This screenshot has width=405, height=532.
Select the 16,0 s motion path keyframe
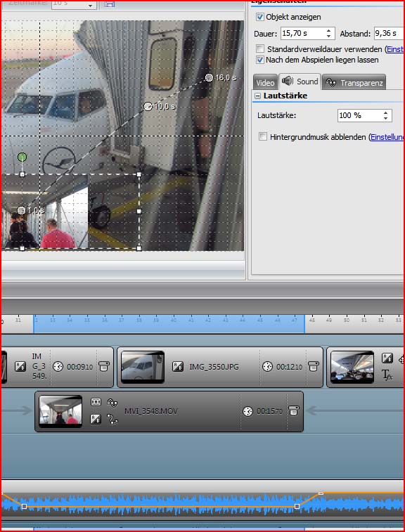coord(209,78)
